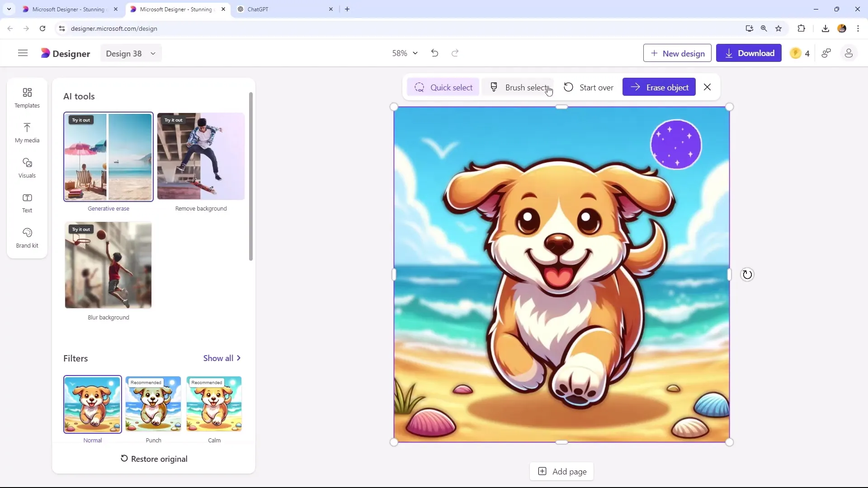Screen dimensions: 868x488
Task: Click the Download button
Action: coord(750,53)
